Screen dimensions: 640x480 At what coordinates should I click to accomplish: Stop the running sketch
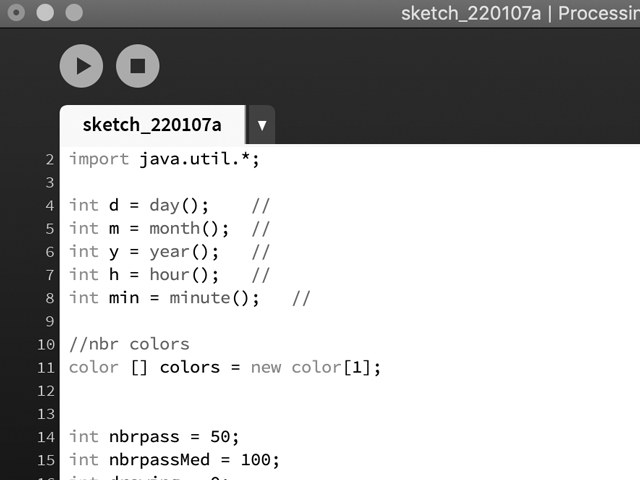click(138, 66)
